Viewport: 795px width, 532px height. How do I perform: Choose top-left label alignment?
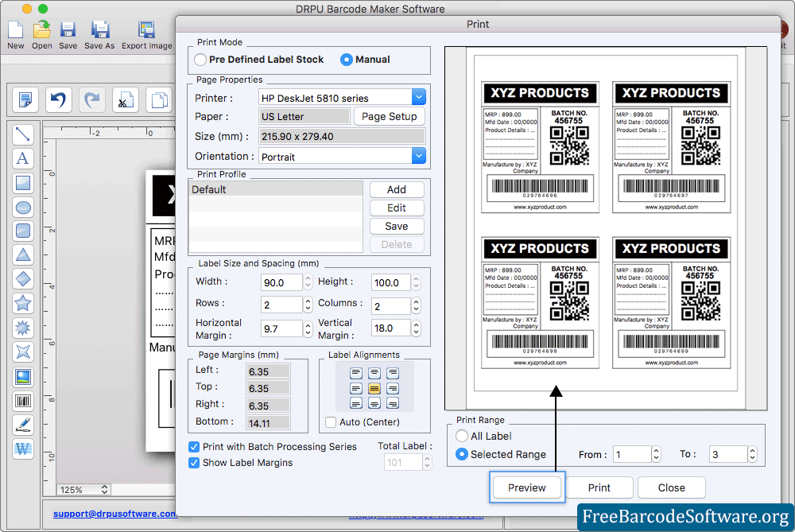356,374
